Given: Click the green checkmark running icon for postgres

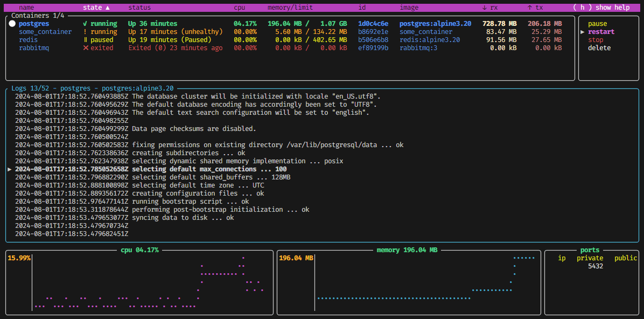Looking at the screenshot, I should click(x=85, y=24).
